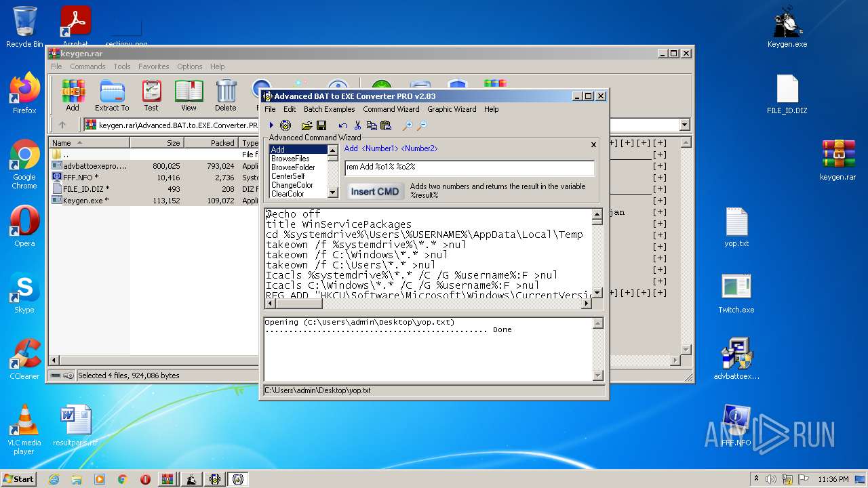Open the Command Wizard menu

click(x=391, y=109)
